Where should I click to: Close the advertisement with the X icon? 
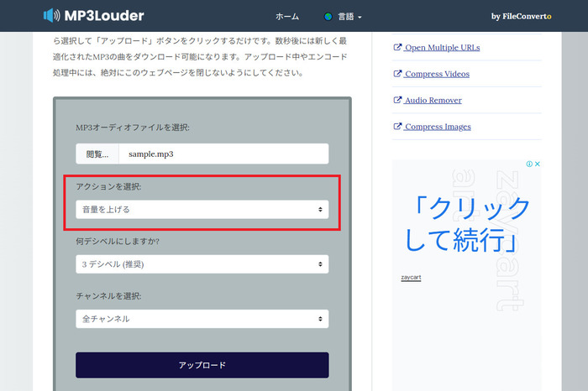538,164
